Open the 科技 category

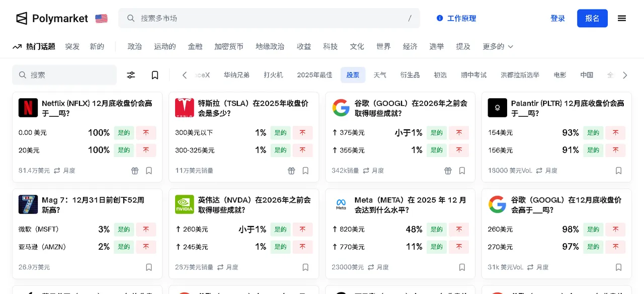tap(331, 46)
